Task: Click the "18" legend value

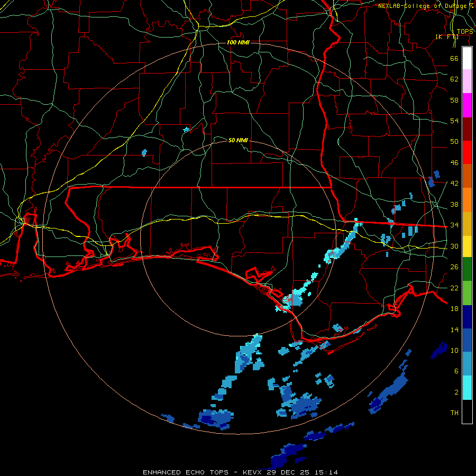Action: [x=454, y=309]
